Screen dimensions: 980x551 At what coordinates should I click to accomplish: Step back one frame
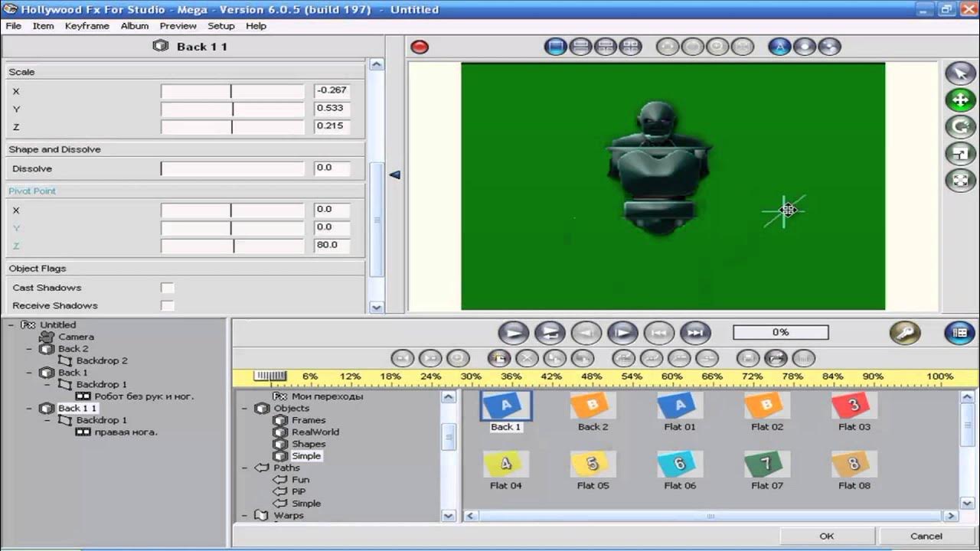coord(586,333)
